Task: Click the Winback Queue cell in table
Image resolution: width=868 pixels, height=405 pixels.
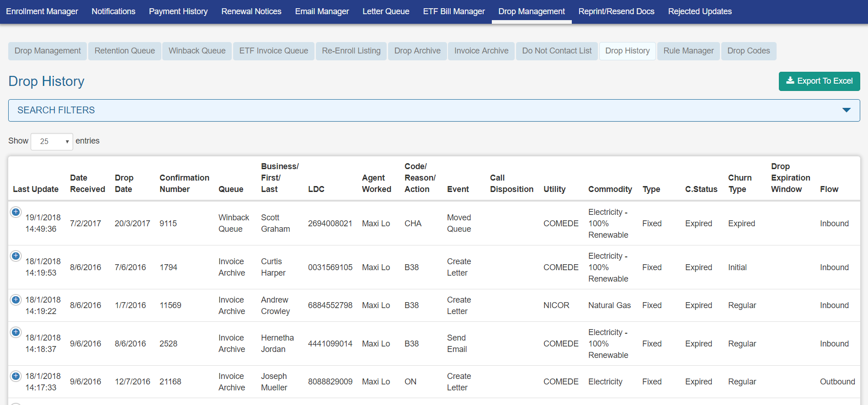Action: pos(234,224)
